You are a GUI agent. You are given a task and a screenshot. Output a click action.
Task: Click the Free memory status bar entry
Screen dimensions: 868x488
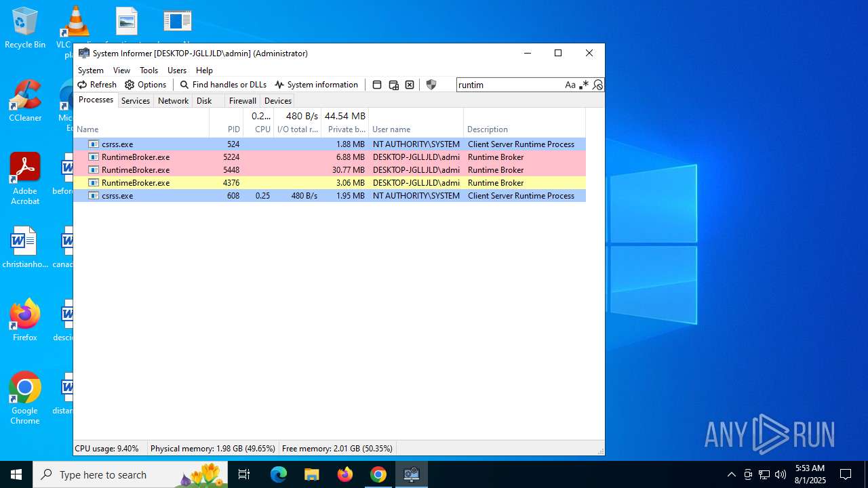(x=337, y=449)
